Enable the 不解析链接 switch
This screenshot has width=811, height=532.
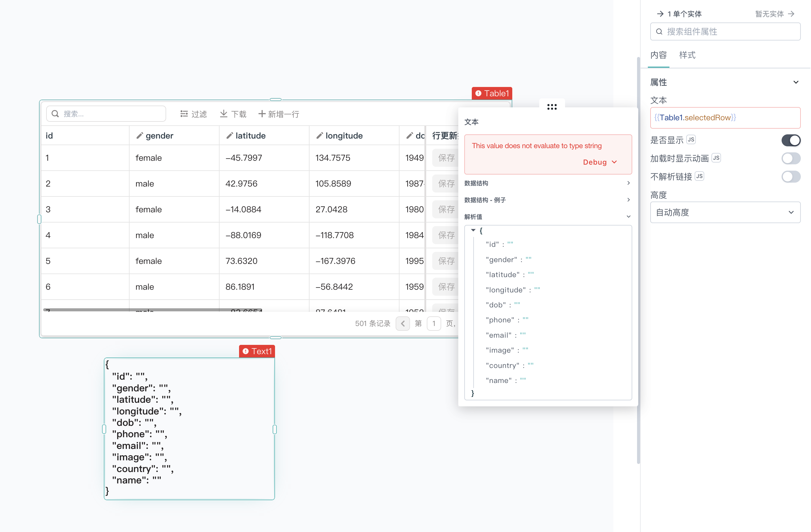[791, 177]
